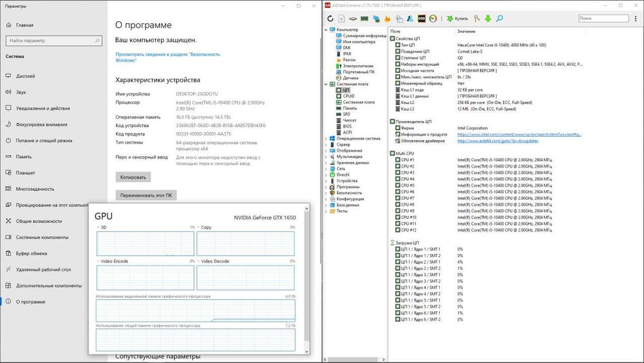Expand the Отображение tree node
The width and height of the screenshot is (644, 363).
326,150
